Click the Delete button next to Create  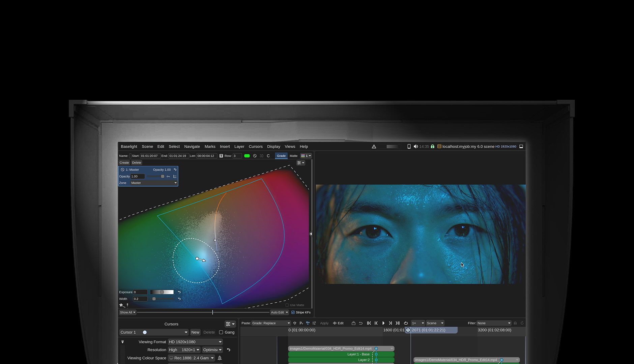(137, 163)
